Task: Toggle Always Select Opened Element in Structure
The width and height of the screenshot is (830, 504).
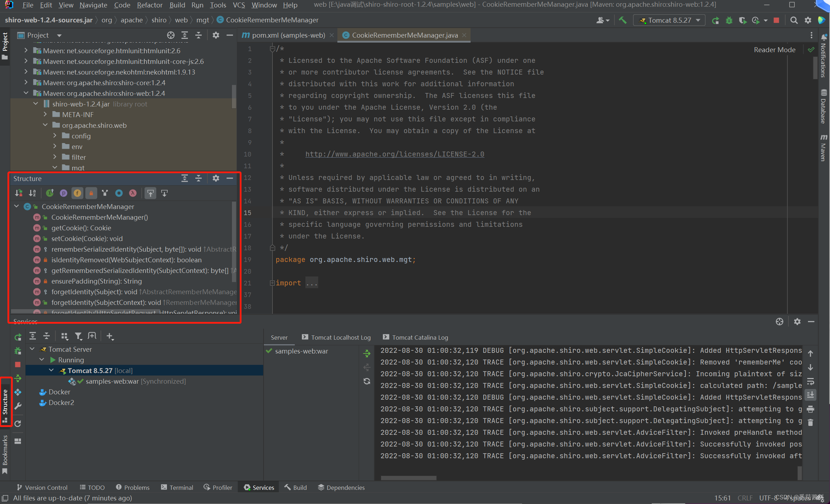Action: (x=151, y=193)
